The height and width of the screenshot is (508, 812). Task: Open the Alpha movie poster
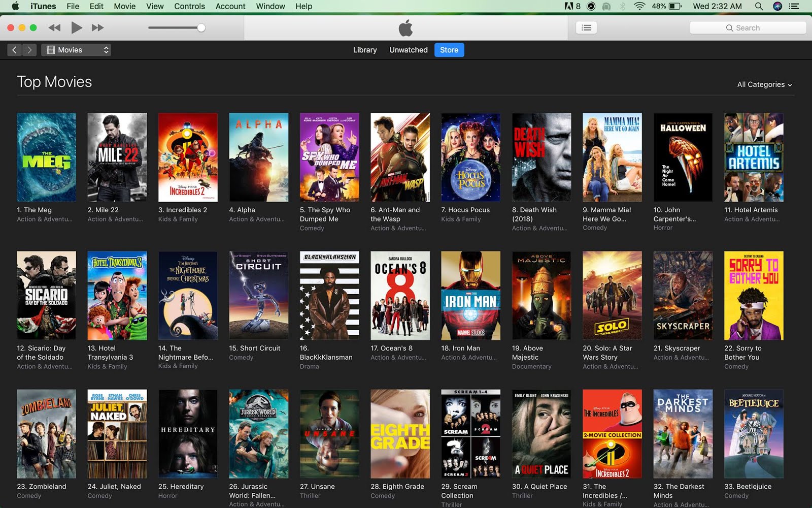[259, 157]
